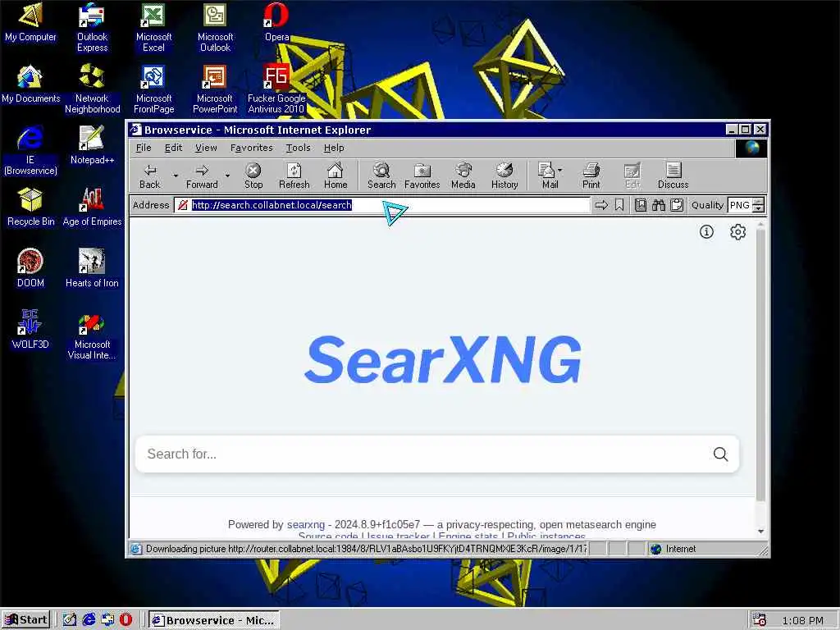Click the Forward navigation button
The width and height of the screenshot is (840, 630).
tap(202, 176)
